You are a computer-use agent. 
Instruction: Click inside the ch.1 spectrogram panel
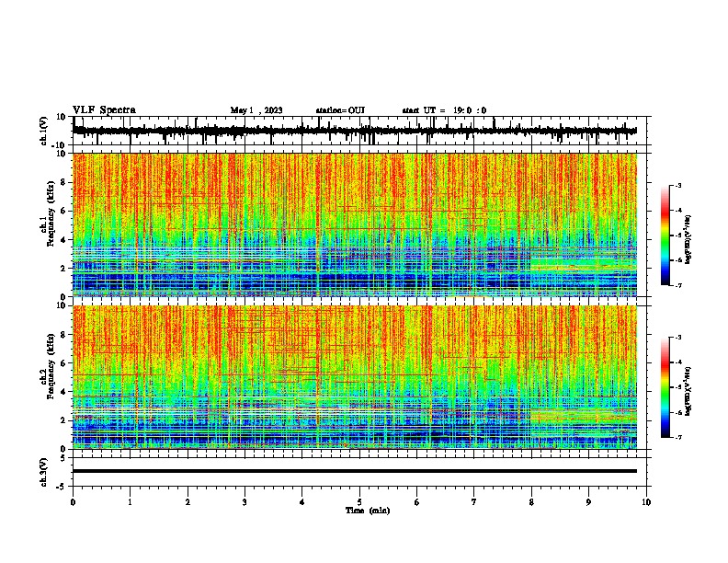click(355, 224)
